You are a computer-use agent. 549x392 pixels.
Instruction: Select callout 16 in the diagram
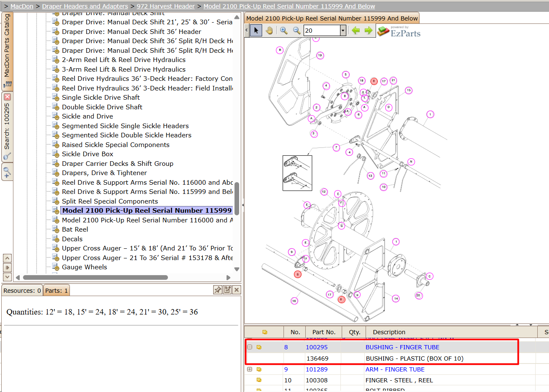click(294, 301)
